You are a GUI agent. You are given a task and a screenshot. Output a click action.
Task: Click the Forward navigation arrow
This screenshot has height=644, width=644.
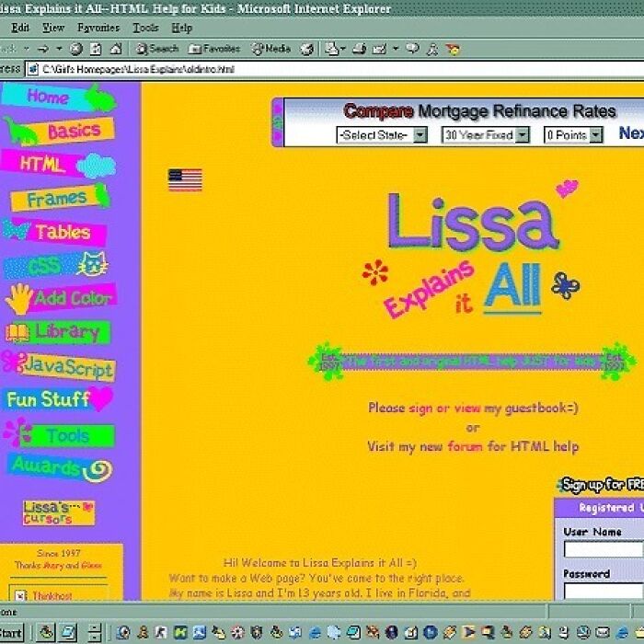[43, 50]
